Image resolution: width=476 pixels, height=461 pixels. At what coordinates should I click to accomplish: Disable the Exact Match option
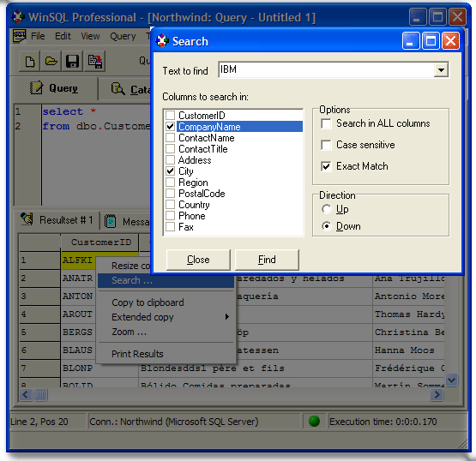pos(327,166)
